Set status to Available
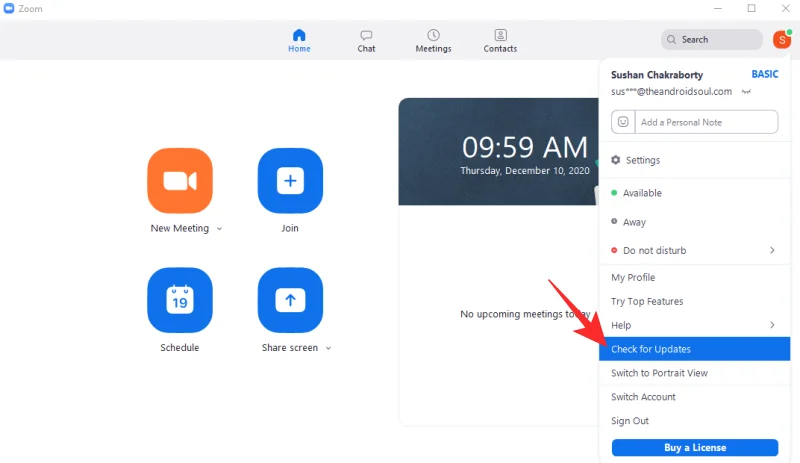The height and width of the screenshot is (463, 800). tap(641, 193)
